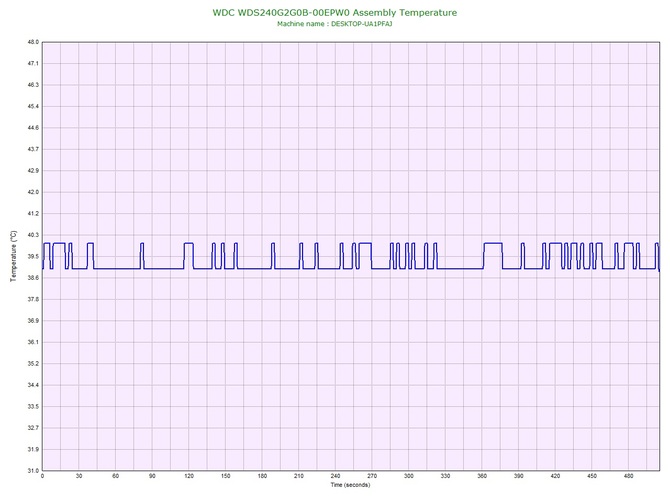The height and width of the screenshot is (502, 670).
Task: Click the 33.5 temperature axis label
Action: point(33,406)
